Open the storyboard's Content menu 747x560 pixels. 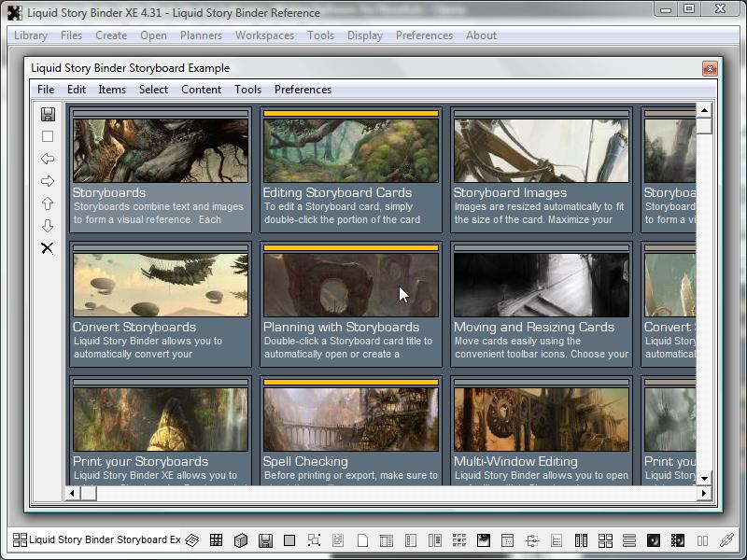pyautogui.click(x=201, y=90)
